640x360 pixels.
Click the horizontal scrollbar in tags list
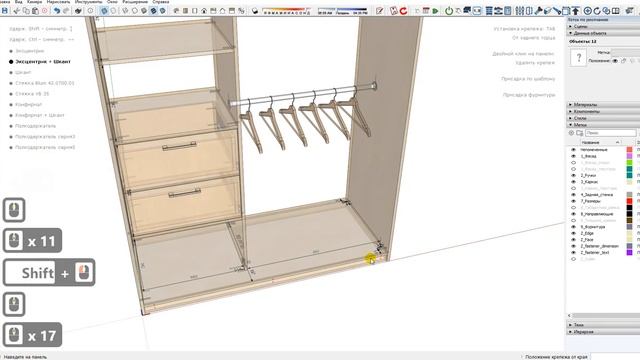point(606,316)
